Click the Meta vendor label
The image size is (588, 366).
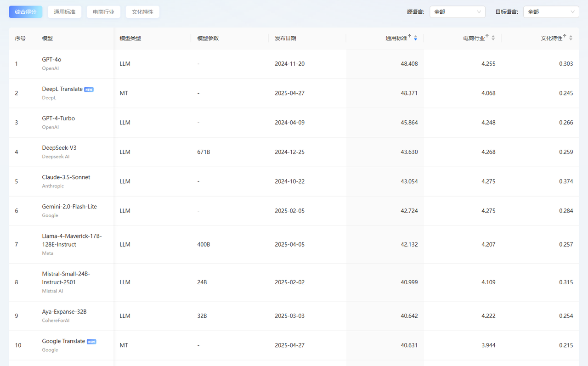[48, 253]
